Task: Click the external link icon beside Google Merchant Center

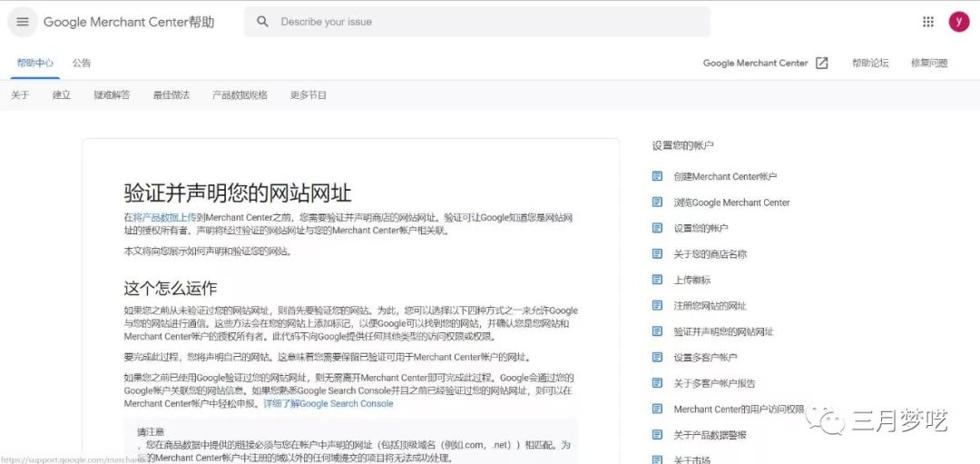Action: pos(821,64)
